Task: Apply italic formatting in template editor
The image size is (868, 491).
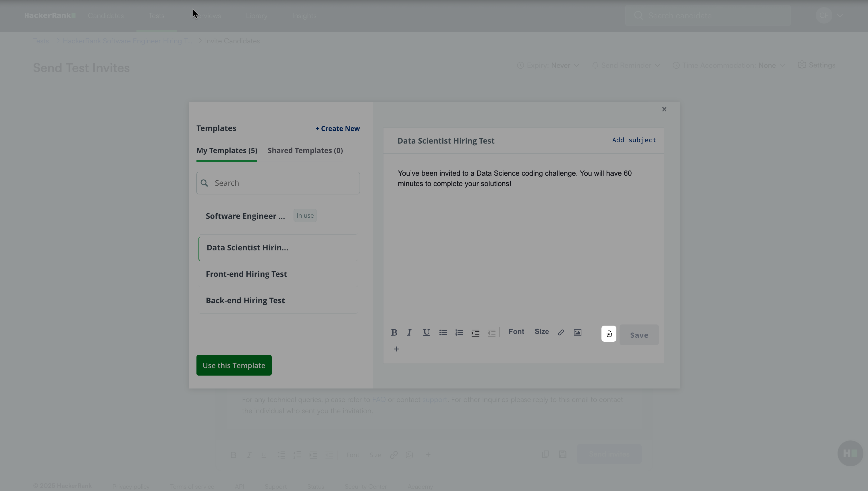Action: [x=409, y=333]
